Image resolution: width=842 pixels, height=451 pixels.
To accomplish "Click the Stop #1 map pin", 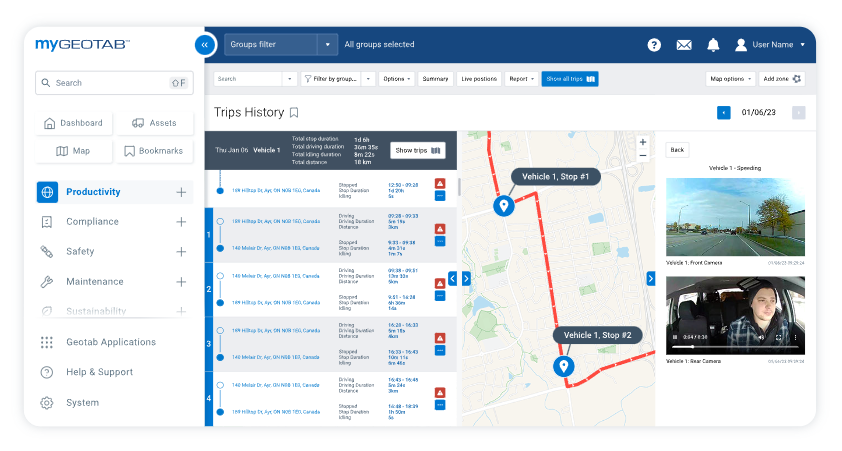I will (504, 206).
